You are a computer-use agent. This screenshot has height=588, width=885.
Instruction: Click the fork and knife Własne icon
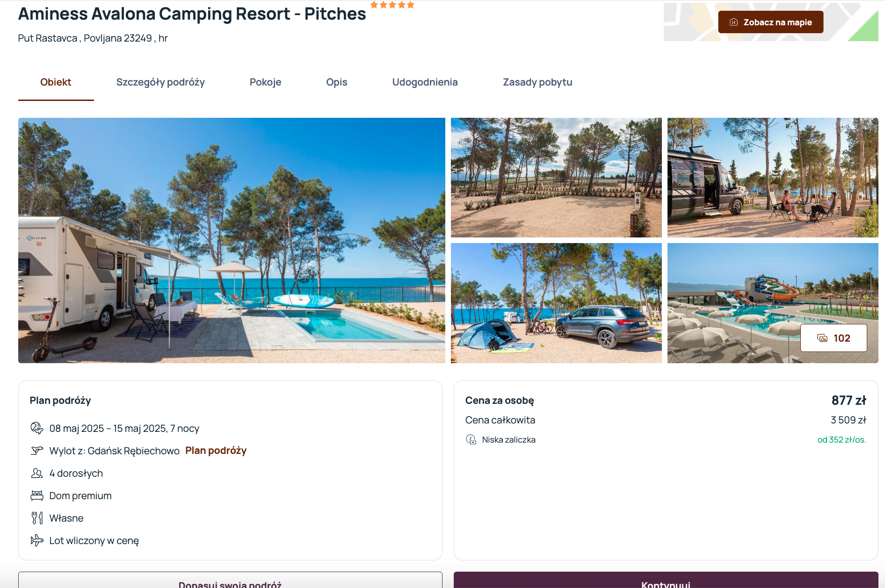[x=37, y=518]
